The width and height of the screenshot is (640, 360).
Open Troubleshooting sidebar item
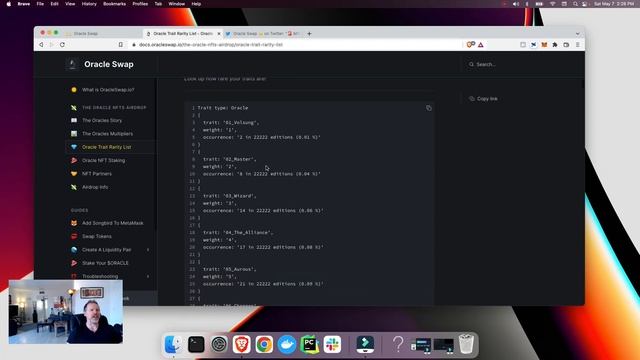(x=100, y=276)
